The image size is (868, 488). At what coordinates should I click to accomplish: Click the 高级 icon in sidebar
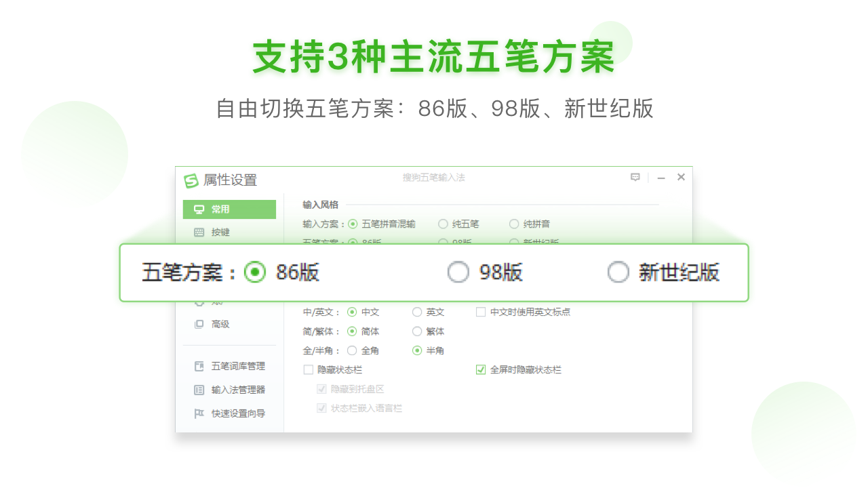[199, 325]
